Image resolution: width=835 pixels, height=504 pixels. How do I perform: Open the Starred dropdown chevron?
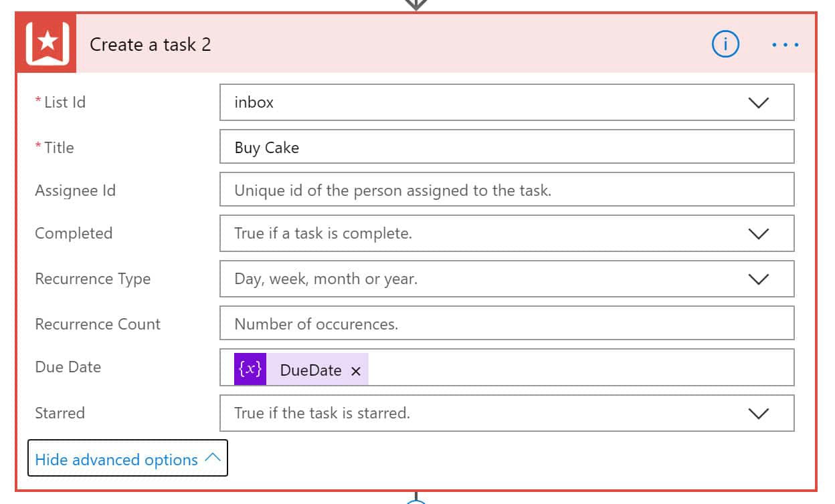[758, 414]
